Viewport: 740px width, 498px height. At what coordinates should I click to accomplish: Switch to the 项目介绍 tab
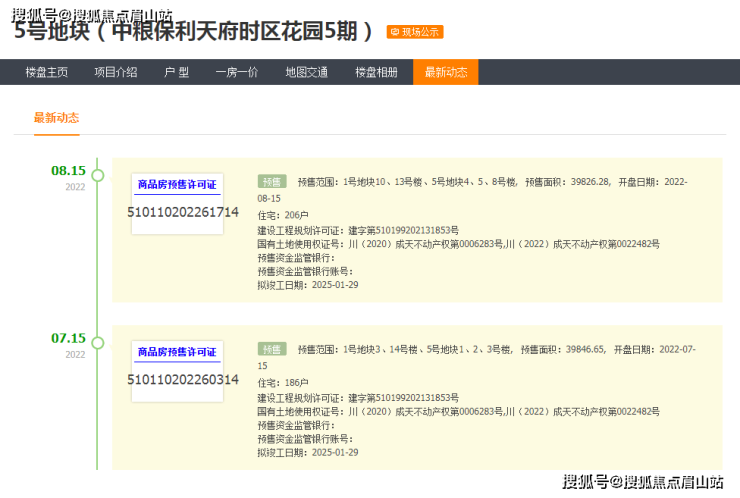[x=115, y=72]
